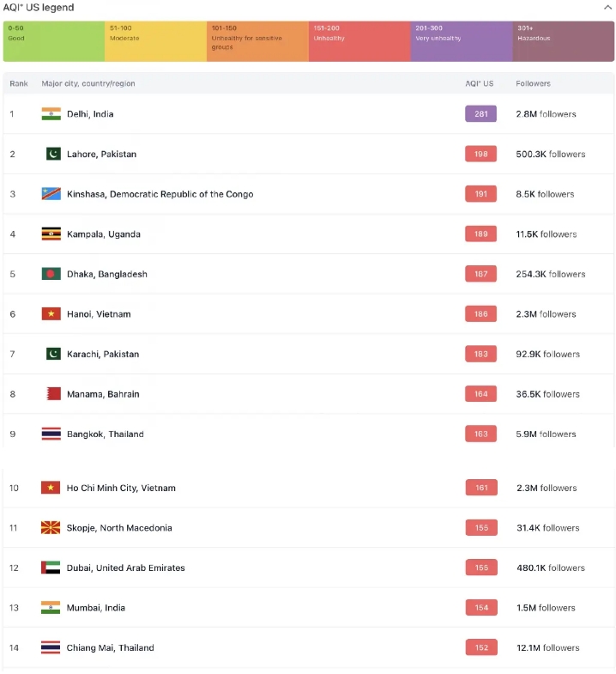
Task: Click Delhi's purple 281 AQI badge
Action: (480, 113)
